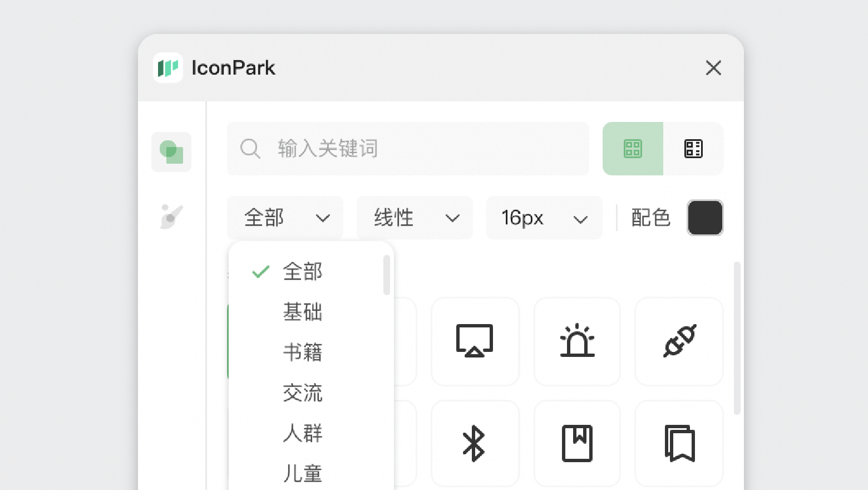Expand the 全部 category dropdown
This screenshot has height=490, width=868.
(285, 218)
